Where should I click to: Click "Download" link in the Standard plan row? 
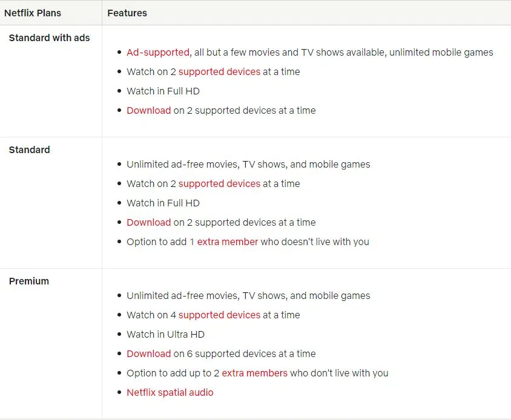(x=148, y=223)
